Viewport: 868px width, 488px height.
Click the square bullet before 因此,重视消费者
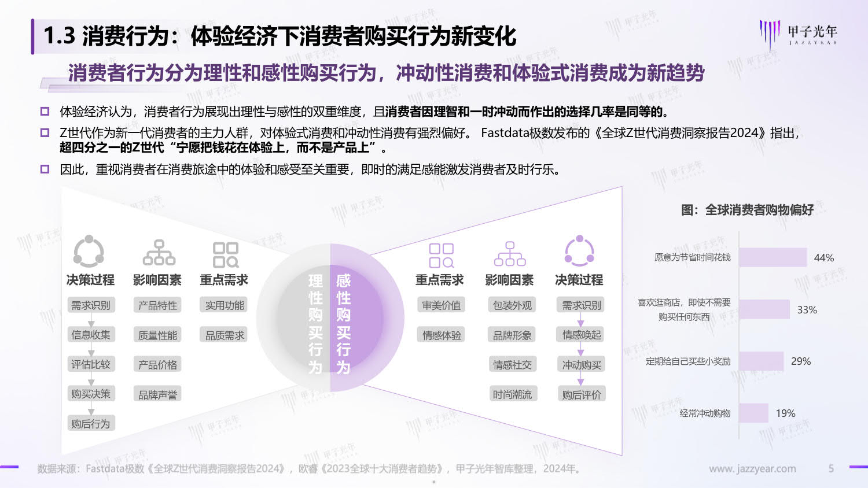coord(45,169)
